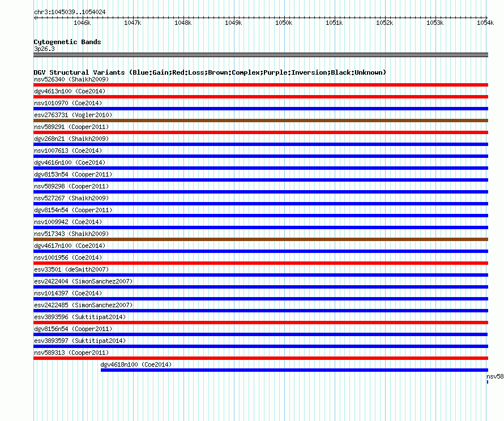Click the brown bar under nsv517343
The image size is (504, 421).
click(x=260, y=239)
